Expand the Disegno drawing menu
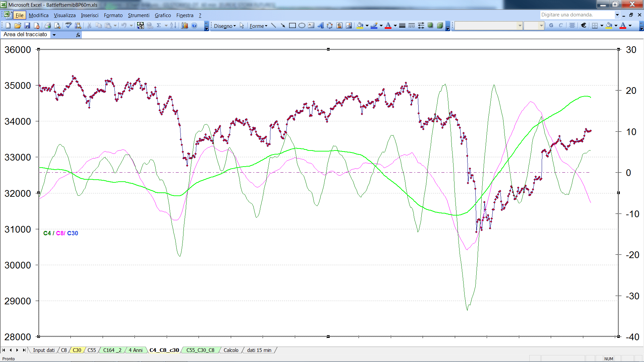Viewport: 644px width, 362px height. [x=225, y=26]
